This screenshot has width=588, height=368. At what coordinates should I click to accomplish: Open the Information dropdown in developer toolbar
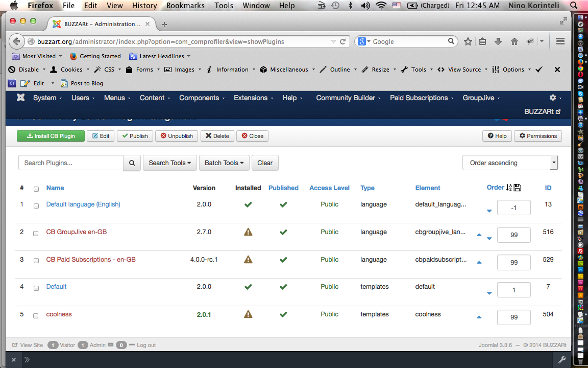coord(231,70)
